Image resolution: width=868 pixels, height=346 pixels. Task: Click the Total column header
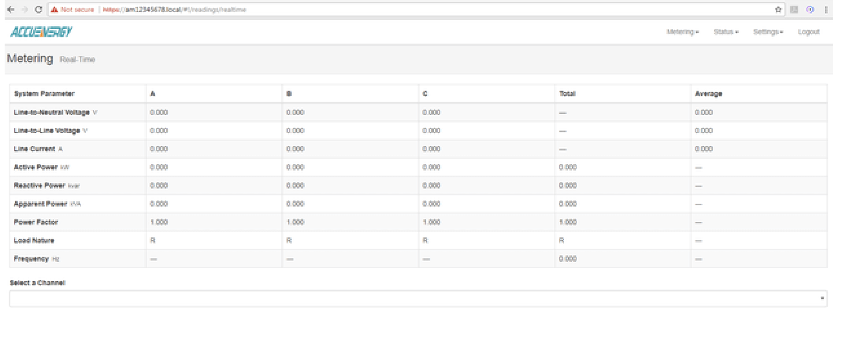(567, 94)
